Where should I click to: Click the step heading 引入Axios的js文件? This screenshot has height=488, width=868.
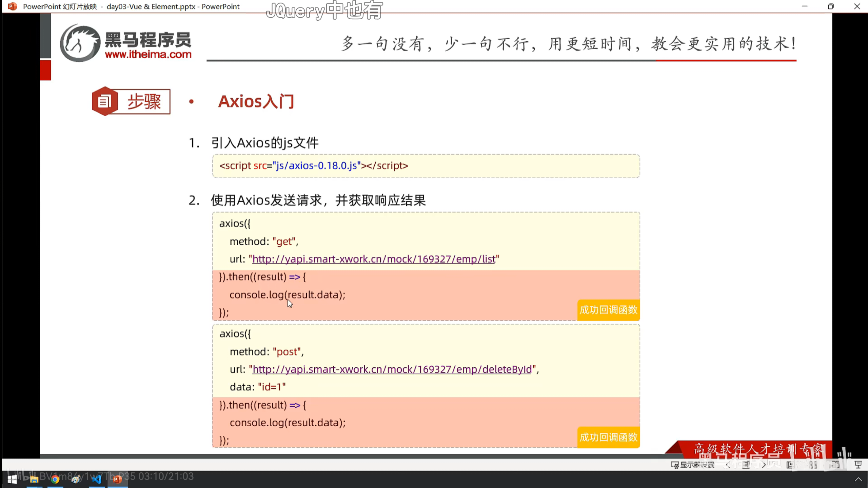point(265,143)
